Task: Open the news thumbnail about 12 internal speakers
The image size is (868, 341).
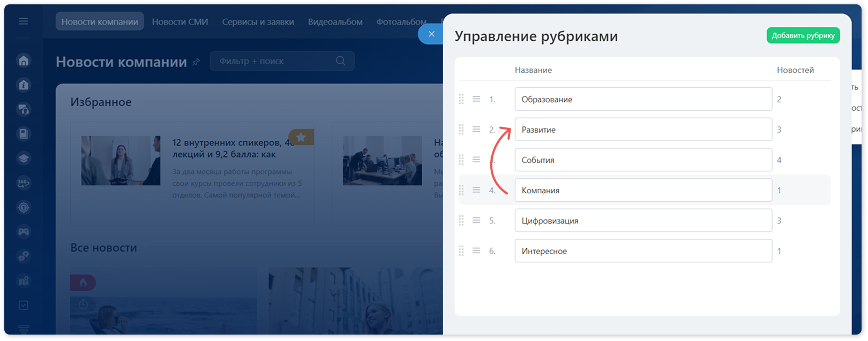Action: point(121,161)
